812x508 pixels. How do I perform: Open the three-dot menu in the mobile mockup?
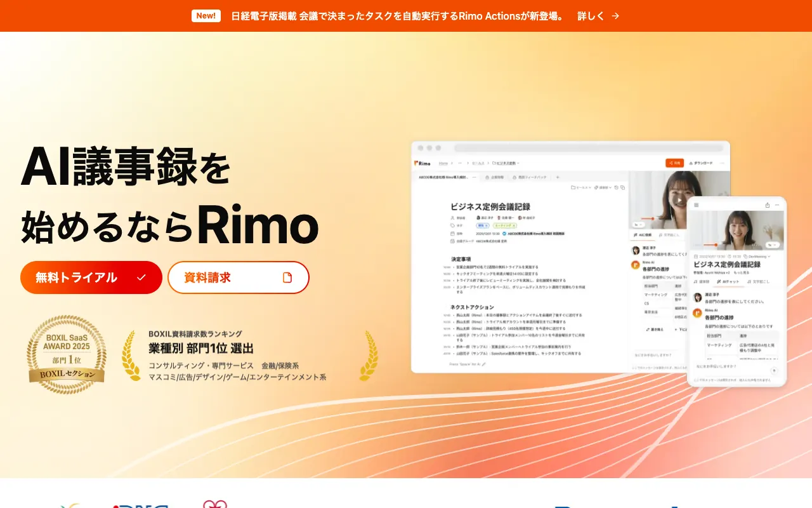(x=776, y=205)
